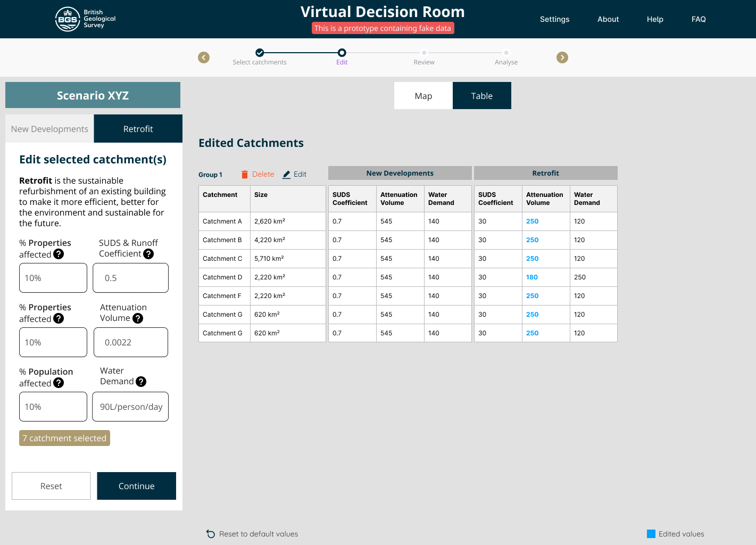Go to previous step with left arrow
This screenshot has height=545, width=756.
204,57
